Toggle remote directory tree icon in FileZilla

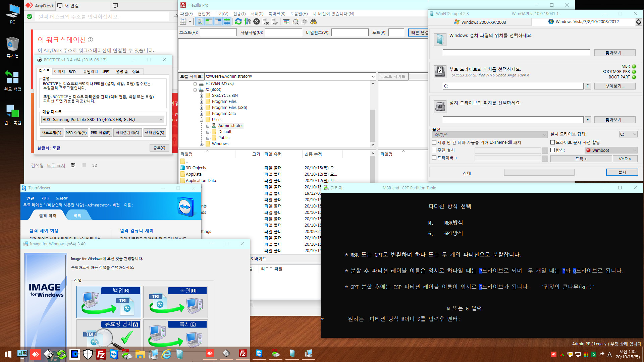[218, 21]
